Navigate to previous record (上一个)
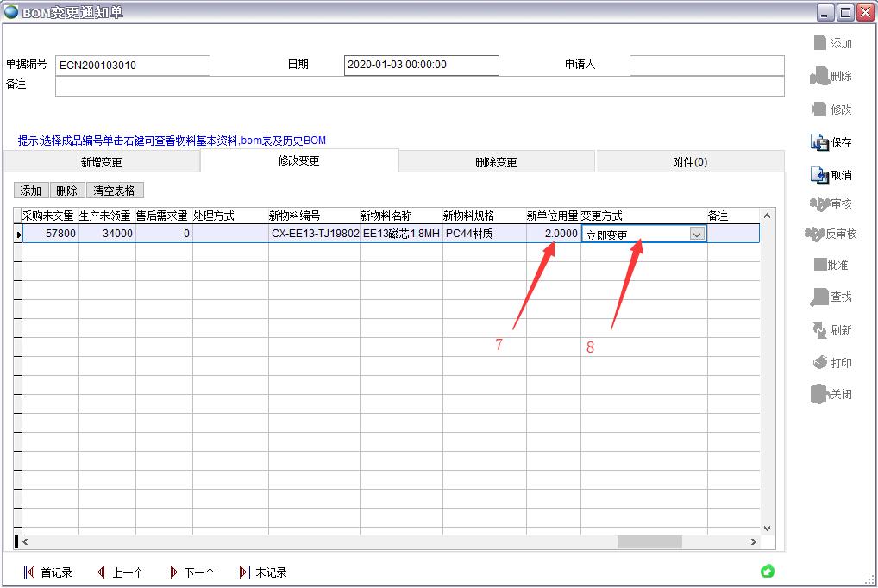878x588 pixels. tap(102, 572)
